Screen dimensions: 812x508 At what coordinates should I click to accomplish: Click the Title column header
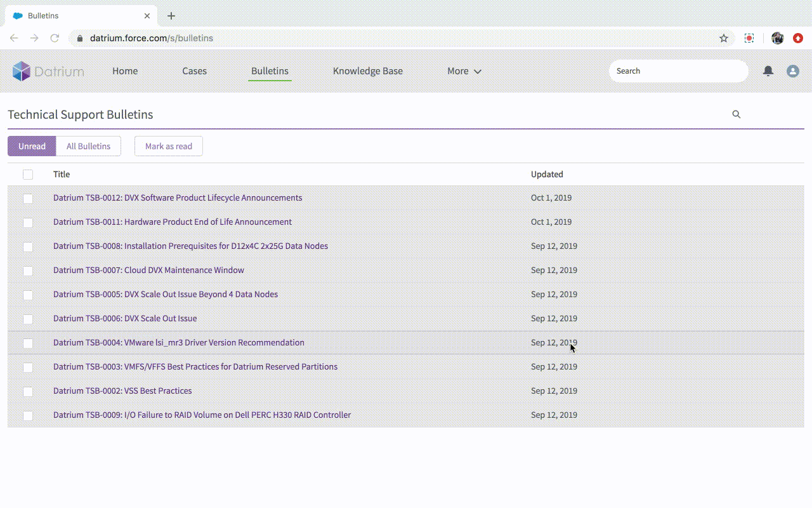tap(62, 174)
